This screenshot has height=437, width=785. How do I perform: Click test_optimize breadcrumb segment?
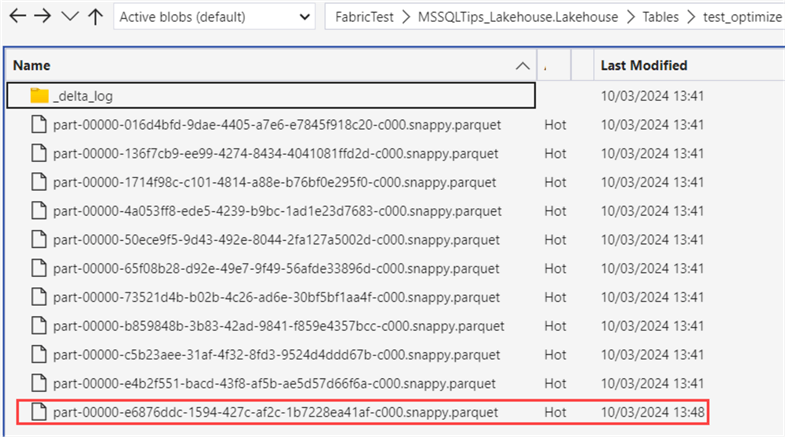pos(742,17)
